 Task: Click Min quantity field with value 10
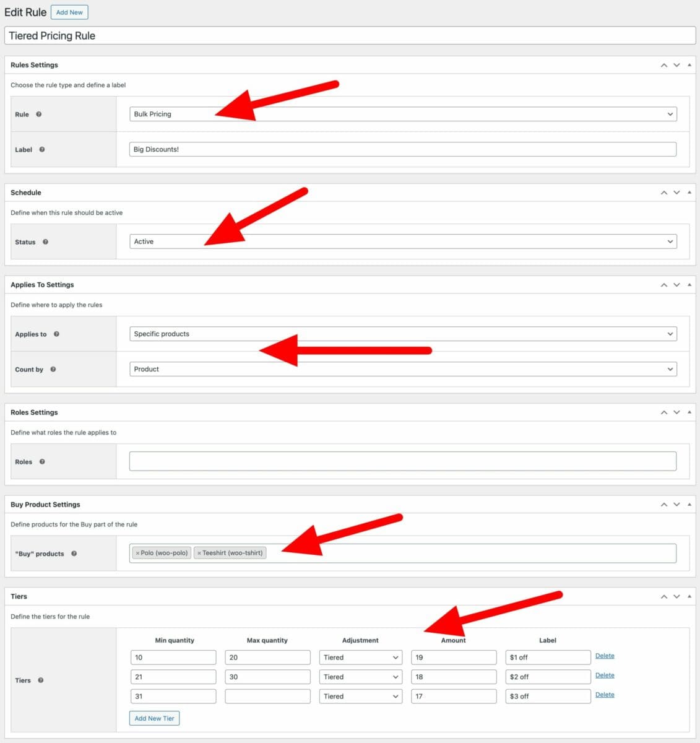[x=173, y=658]
